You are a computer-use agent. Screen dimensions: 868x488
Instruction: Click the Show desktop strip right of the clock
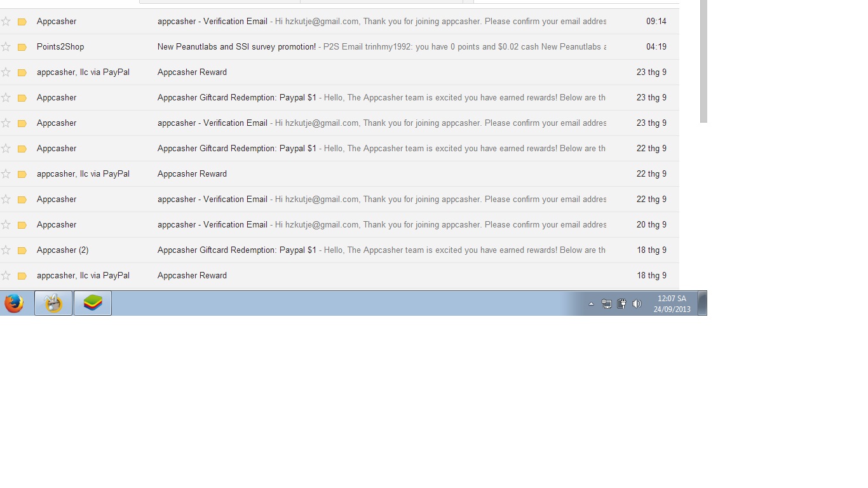pyautogui.click(x=702, y=304)
